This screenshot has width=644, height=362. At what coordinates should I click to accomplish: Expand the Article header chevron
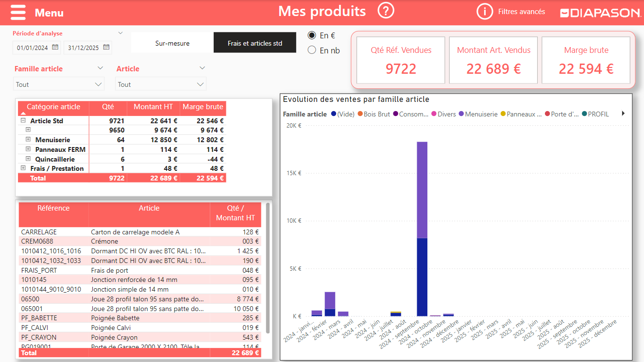202,68
